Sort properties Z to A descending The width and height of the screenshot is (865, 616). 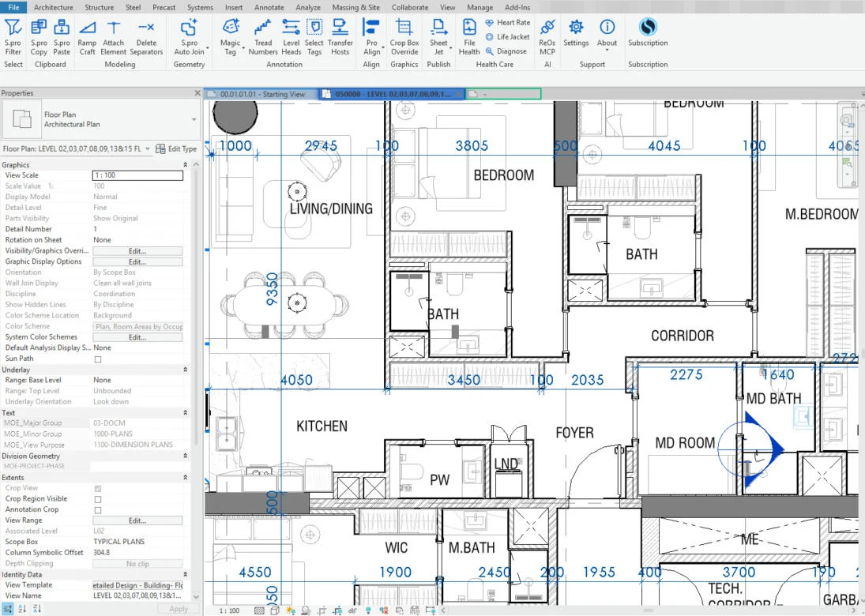click(x=36, y=610)
